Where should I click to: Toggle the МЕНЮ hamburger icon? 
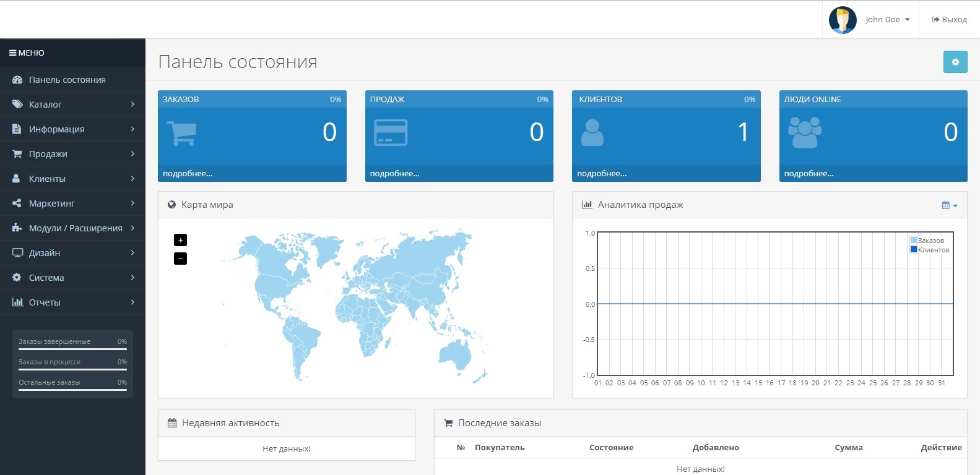click(x=12, y=53)
